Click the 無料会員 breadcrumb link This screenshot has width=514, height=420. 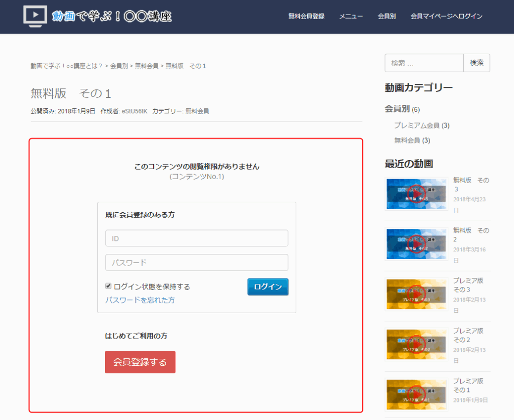pos(147,66)
